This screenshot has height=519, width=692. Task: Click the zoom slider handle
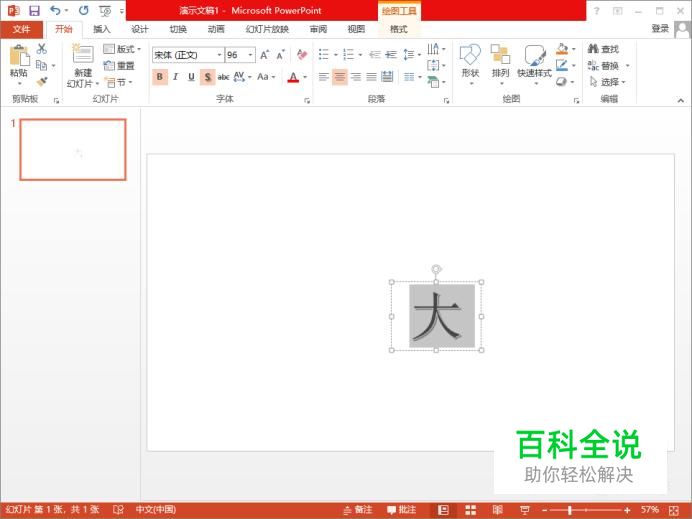[x=570, y=510]
